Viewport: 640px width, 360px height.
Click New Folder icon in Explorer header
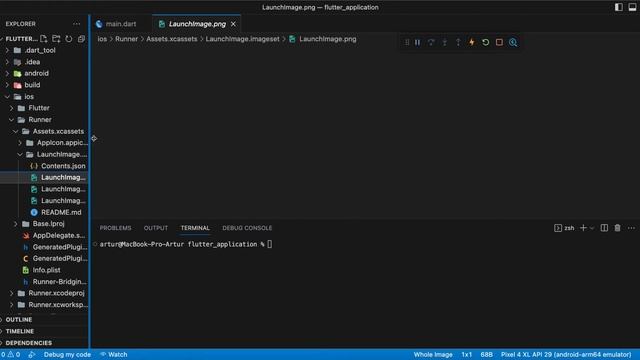pos(56,39)
